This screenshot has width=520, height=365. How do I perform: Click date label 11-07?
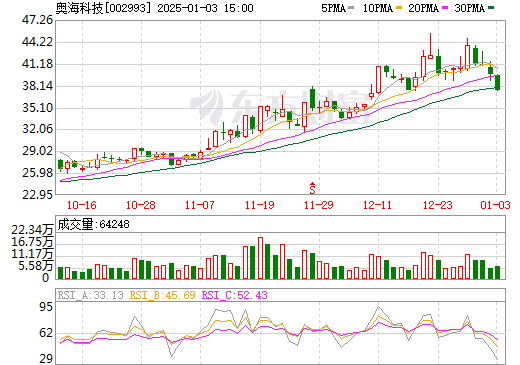click(x=200, y=205)
